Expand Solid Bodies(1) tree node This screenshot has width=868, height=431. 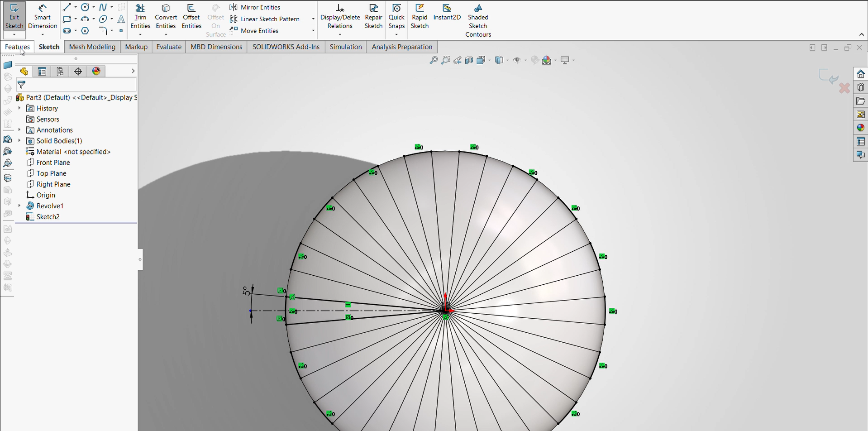[19, 141]
